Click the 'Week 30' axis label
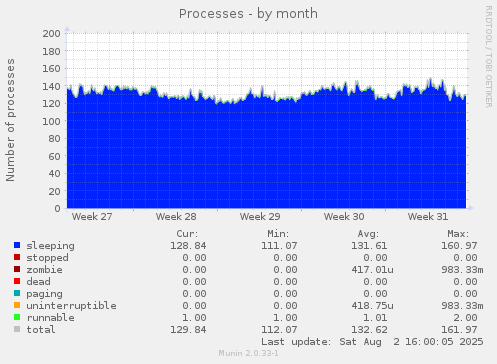497x364 pixels. pos(344,217)
